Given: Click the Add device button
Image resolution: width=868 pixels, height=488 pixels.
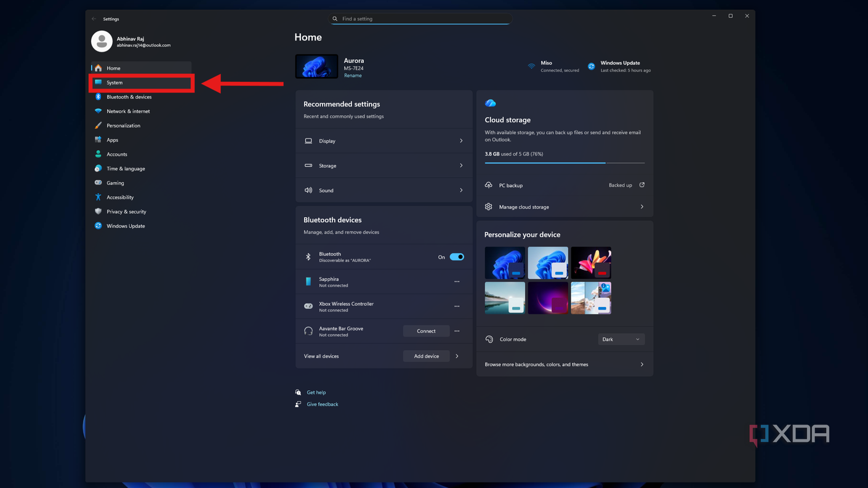Looking at the screenshot, I should [x=426, y=356].
